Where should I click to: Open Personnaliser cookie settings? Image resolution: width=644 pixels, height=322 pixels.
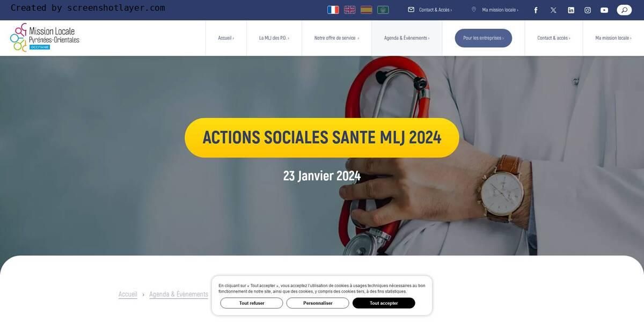[318, 303]
